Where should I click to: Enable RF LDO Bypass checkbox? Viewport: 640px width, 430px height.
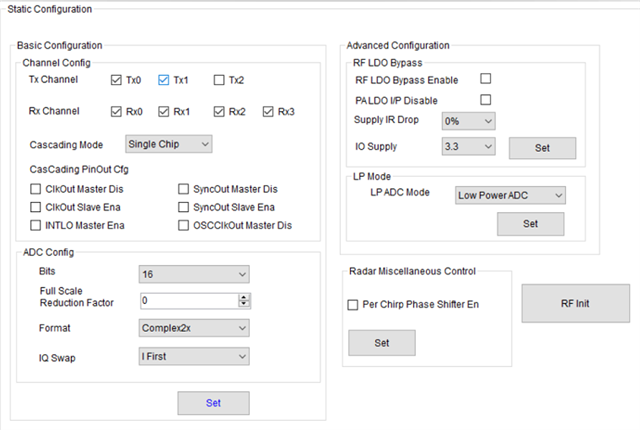486,79
